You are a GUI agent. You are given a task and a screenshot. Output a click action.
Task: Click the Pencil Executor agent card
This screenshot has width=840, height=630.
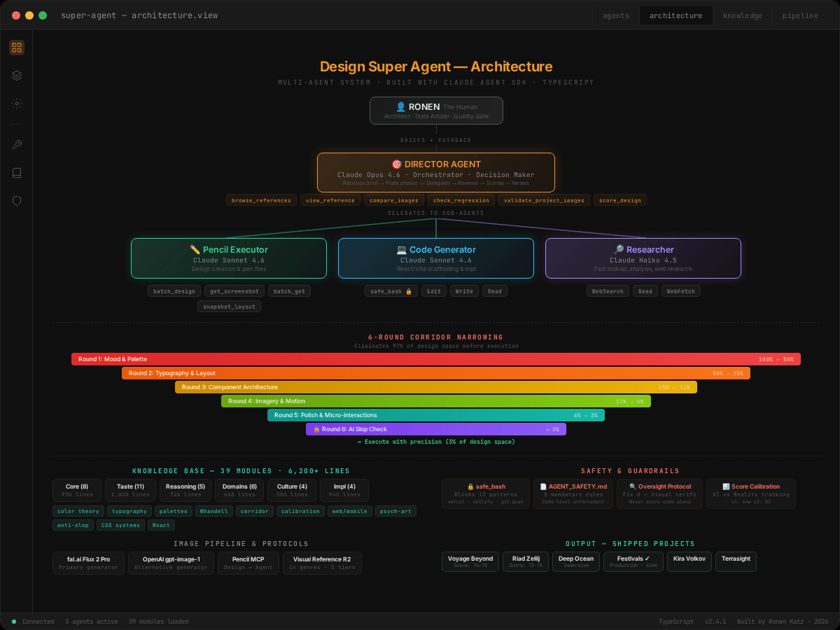point(228,258)
